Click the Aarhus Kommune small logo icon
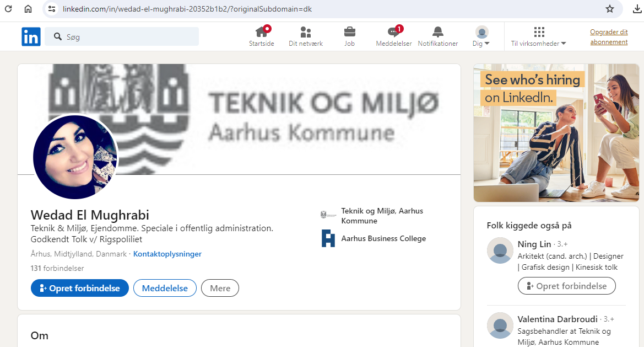This screenshot has height=347, width=644. pos(328,215)
